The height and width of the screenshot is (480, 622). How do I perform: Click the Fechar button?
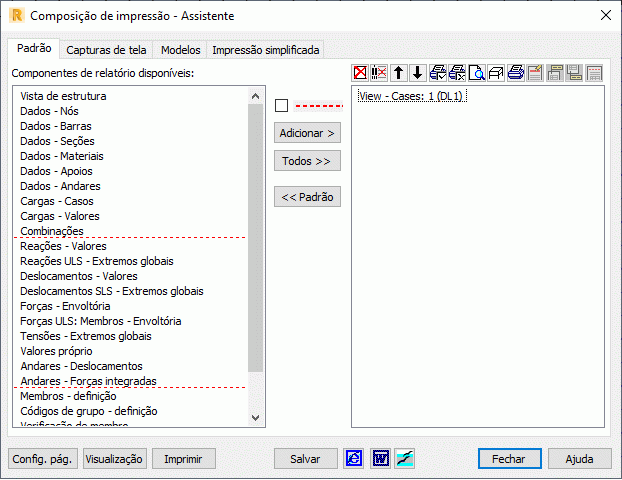509,459
